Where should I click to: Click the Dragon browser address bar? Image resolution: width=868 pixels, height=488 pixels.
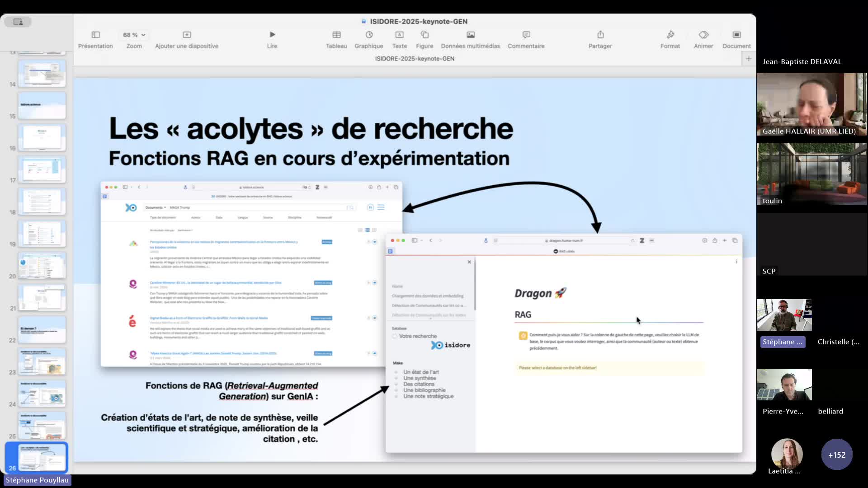pos(565,241)
